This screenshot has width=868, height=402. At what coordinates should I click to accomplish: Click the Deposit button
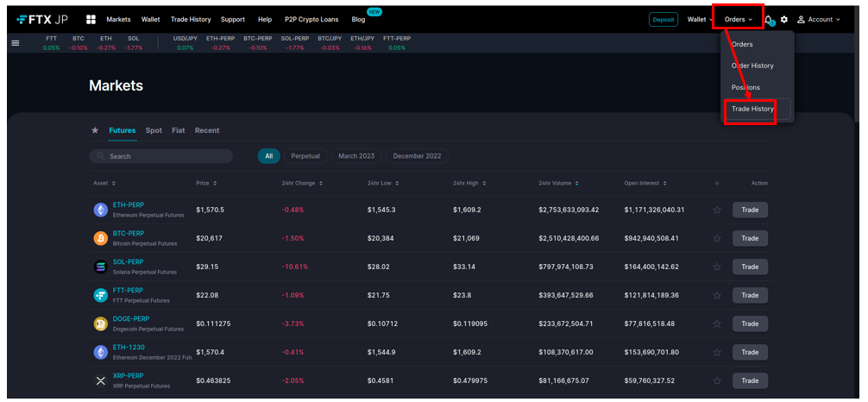[x=664, y=19]
